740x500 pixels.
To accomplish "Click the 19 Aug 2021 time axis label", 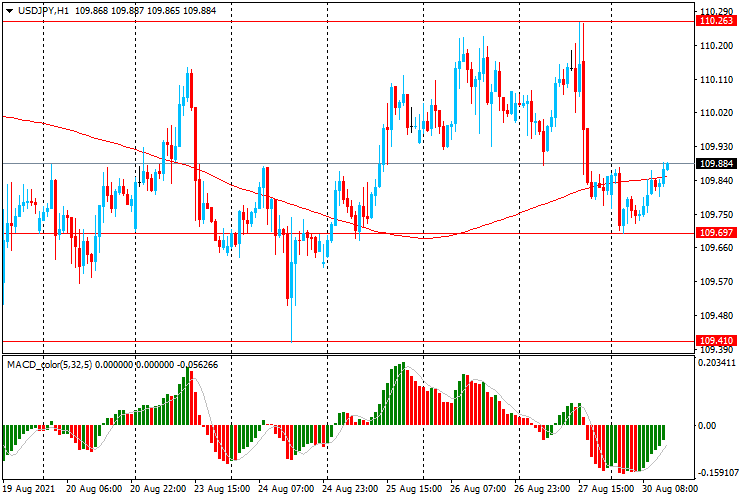I will click(x=28, y=489).
